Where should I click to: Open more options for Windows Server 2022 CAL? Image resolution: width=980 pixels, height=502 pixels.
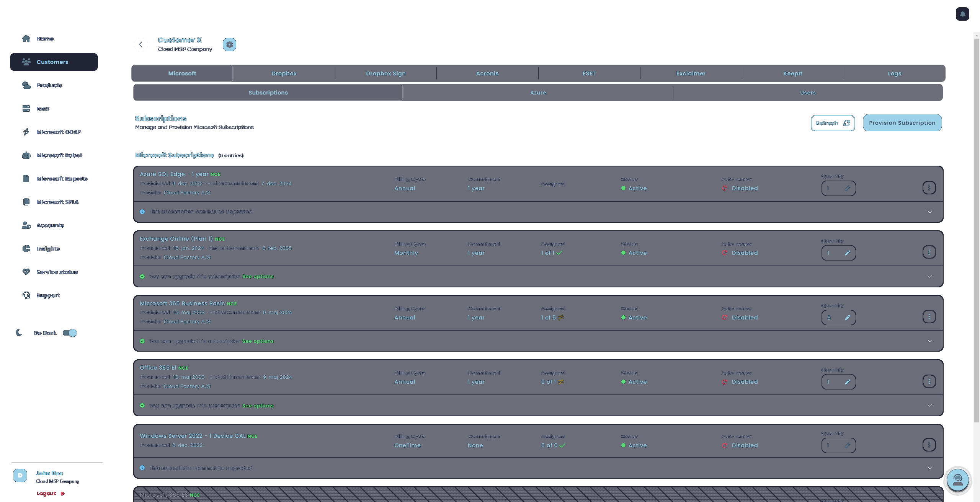(929, 445)
